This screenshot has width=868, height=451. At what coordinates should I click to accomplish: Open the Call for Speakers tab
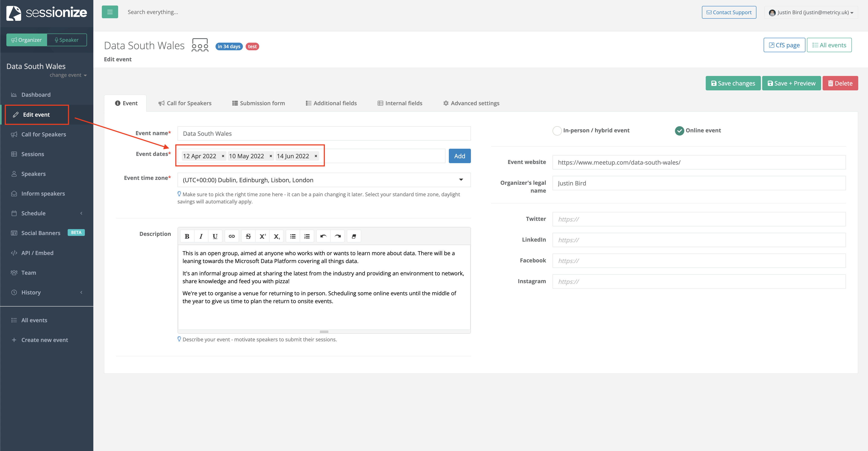(x=185, y=103)
